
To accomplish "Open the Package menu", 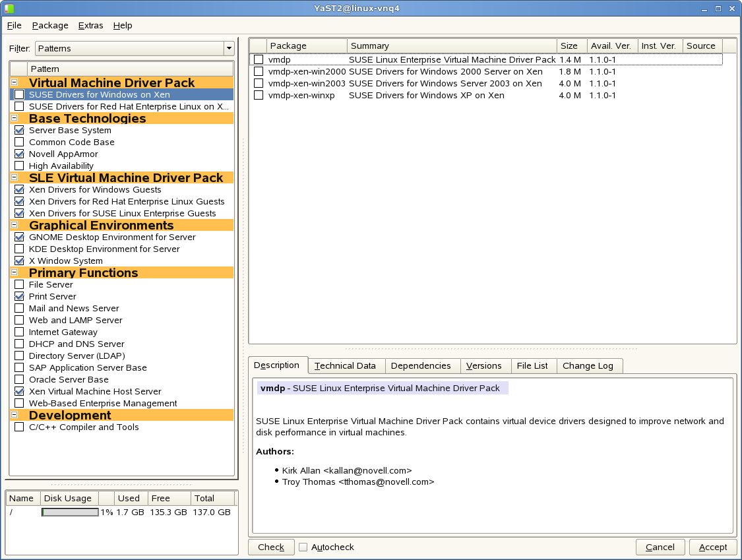I will point(50,26).
